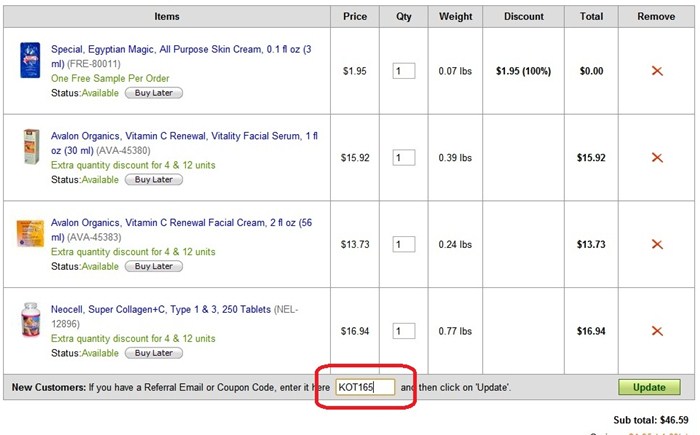
Task: Click the One Free Sample Per Order text
Action: point(110,78)
